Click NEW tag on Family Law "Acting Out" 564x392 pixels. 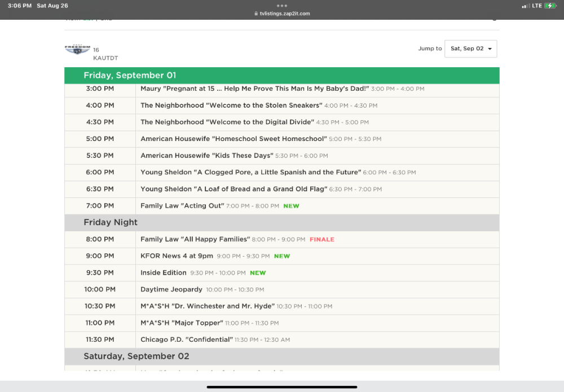(292, 206)
